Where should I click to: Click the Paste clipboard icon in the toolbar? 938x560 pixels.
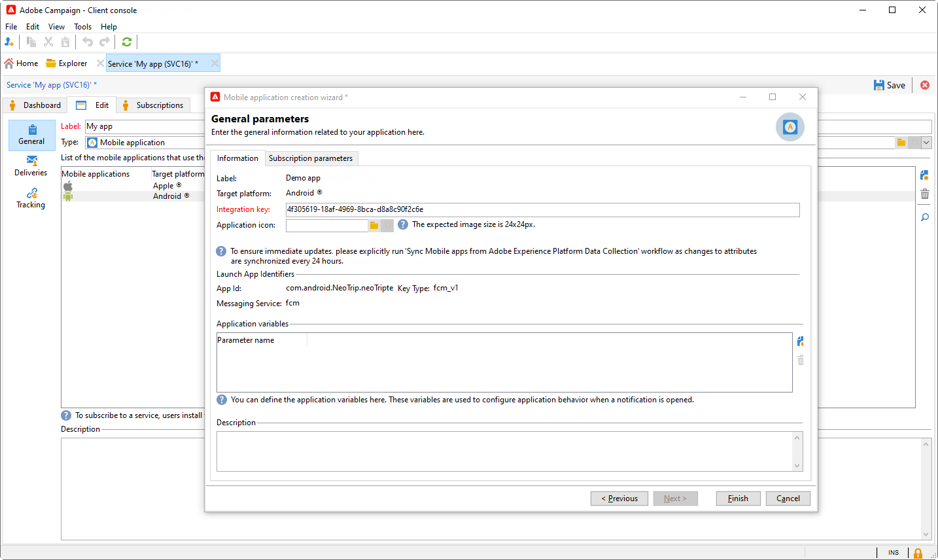pyautogui.click(x=65, y=42)
